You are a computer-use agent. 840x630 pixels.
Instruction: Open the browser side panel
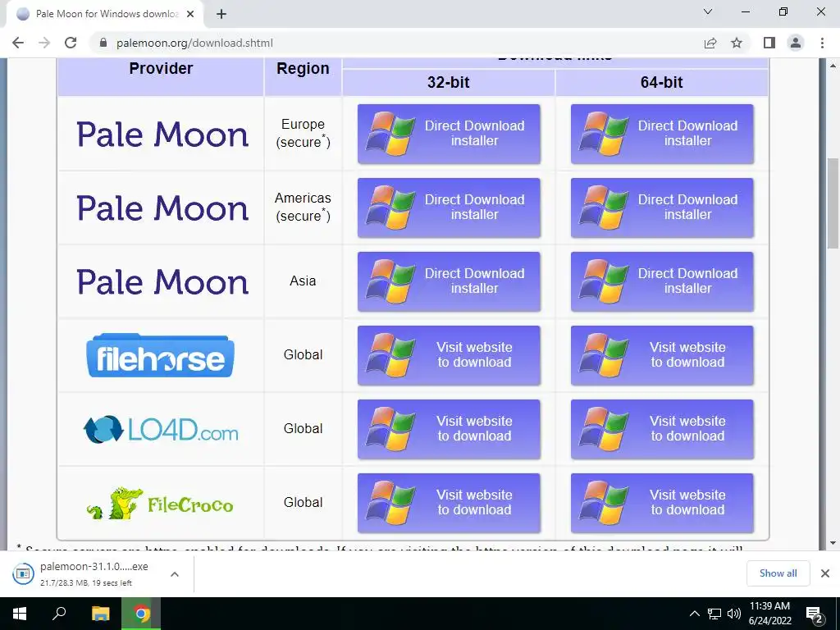769,43
